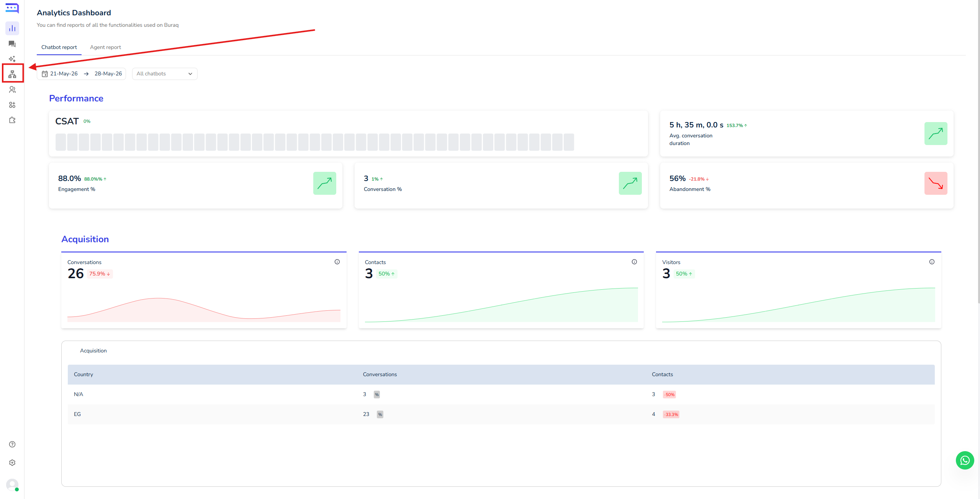Expand the All chatbots dropdown

(x=165, y=74)
